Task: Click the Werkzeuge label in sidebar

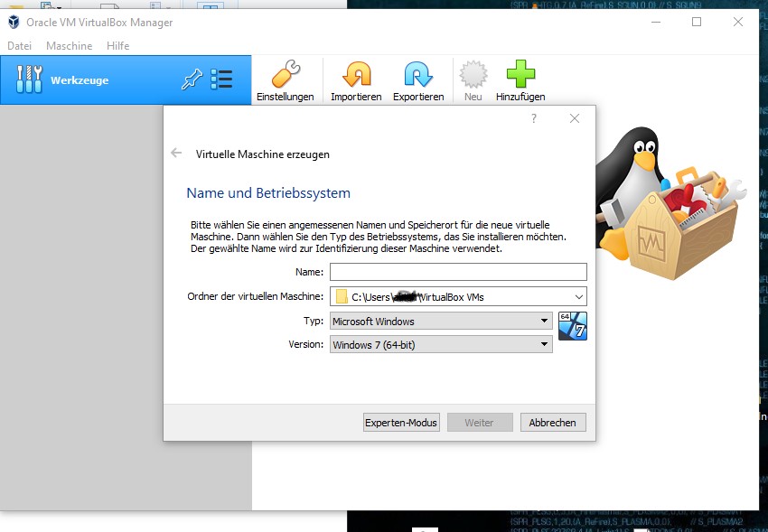Action: [x=80, y=80]
